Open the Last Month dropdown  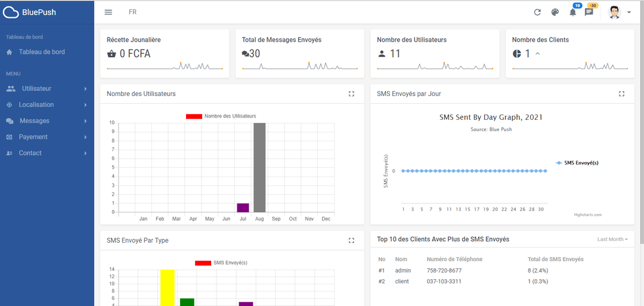(612, 239)
